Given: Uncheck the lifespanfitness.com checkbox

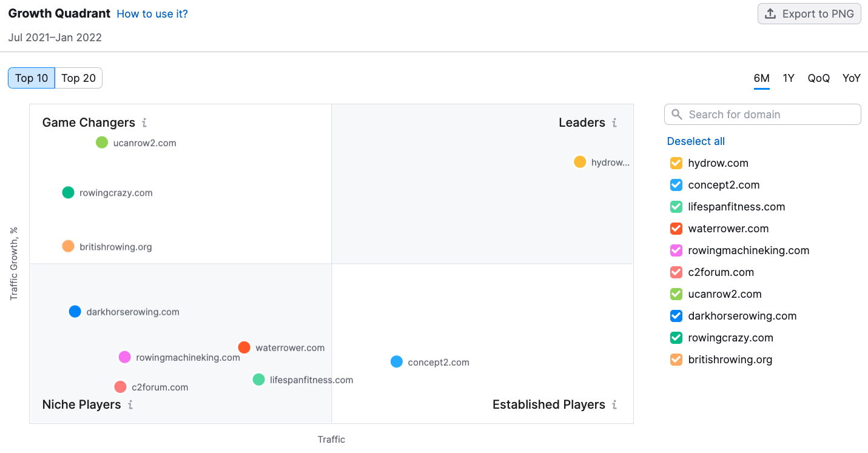Looking at the screenshot, I should pyautogui.click(x=676, y=207).
